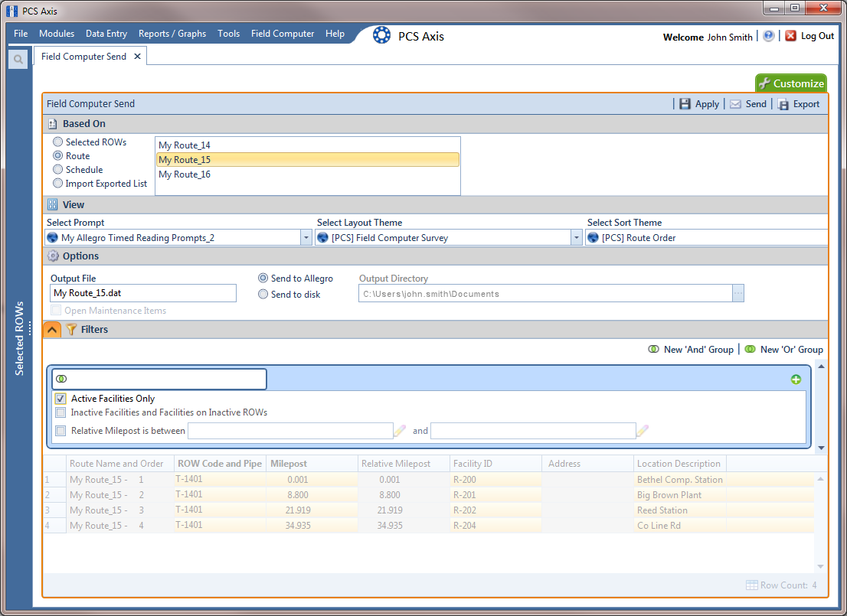This screenshot has width=847, height=616.
Task: Click the Apply save disk icon
Action: (x=685, y=104)
